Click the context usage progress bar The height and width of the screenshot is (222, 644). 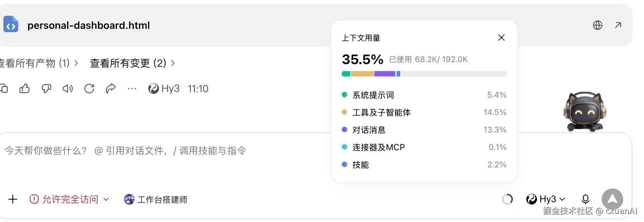click(424, 74)
